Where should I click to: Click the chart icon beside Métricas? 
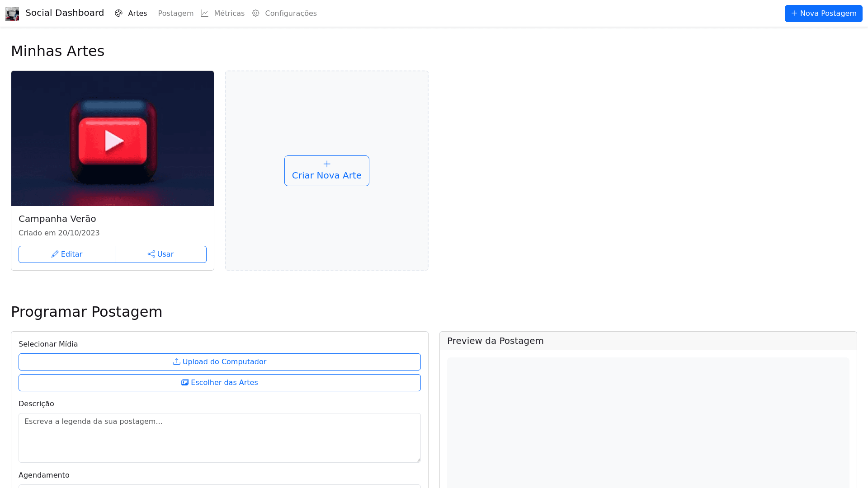[204, 14]
